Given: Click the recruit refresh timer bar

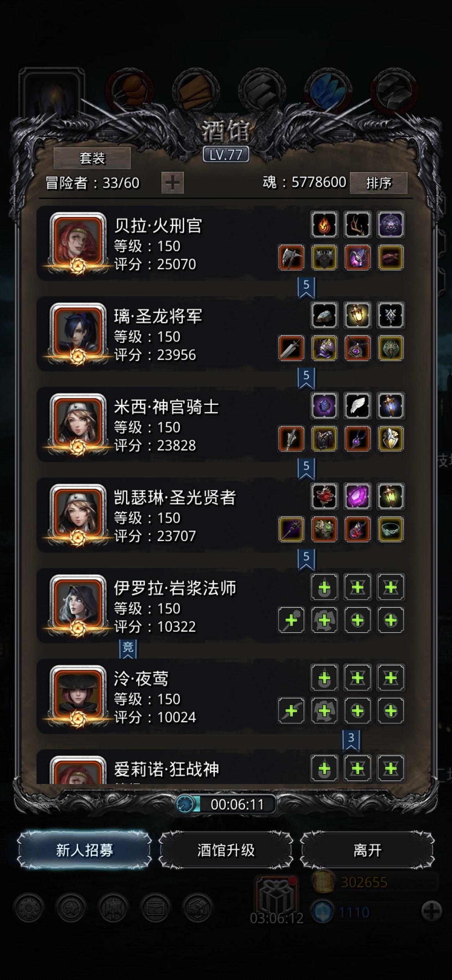Looking at the screenshot, I should click(x=226, y=804).
